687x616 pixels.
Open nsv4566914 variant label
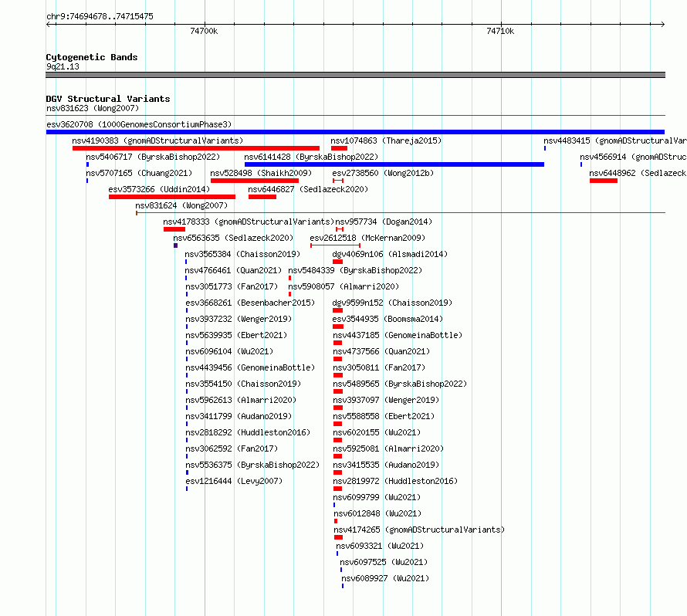(x=633, y=157)
